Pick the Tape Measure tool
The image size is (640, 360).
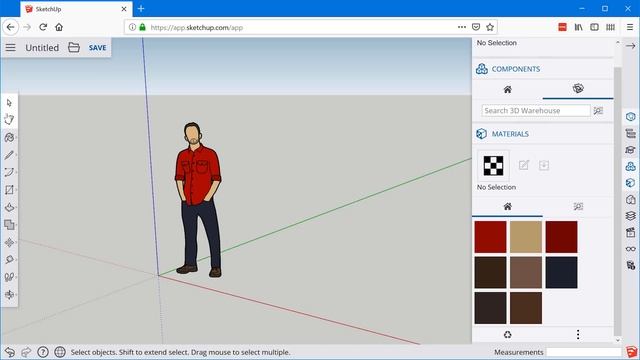tap(9, 260)
